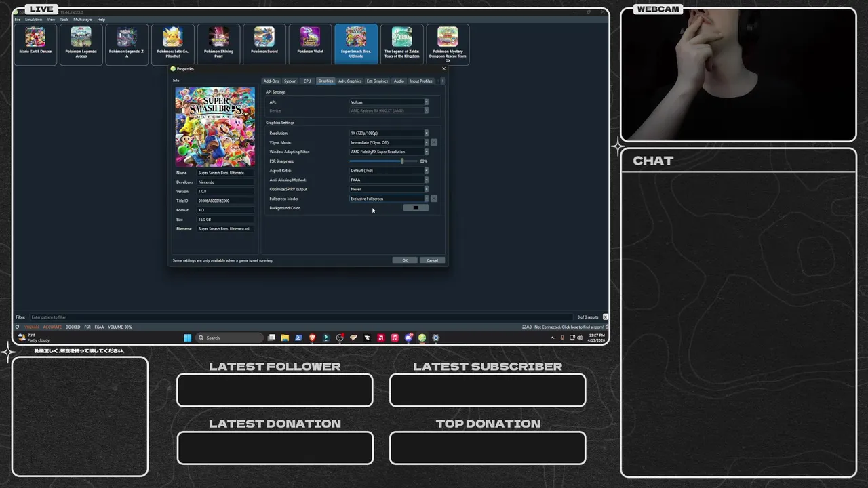Click the reload icon in the status bar
The image size is (868, 488).
(x=18, y=327)
